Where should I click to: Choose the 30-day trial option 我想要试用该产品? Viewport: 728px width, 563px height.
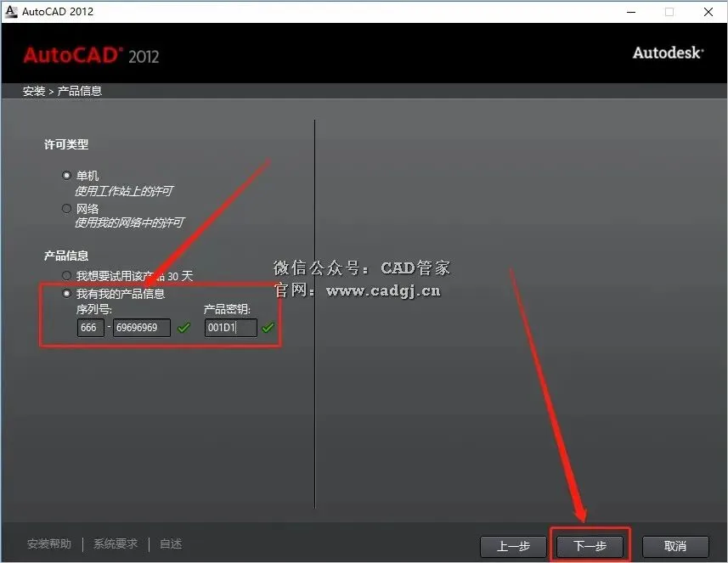pos(66,276)
